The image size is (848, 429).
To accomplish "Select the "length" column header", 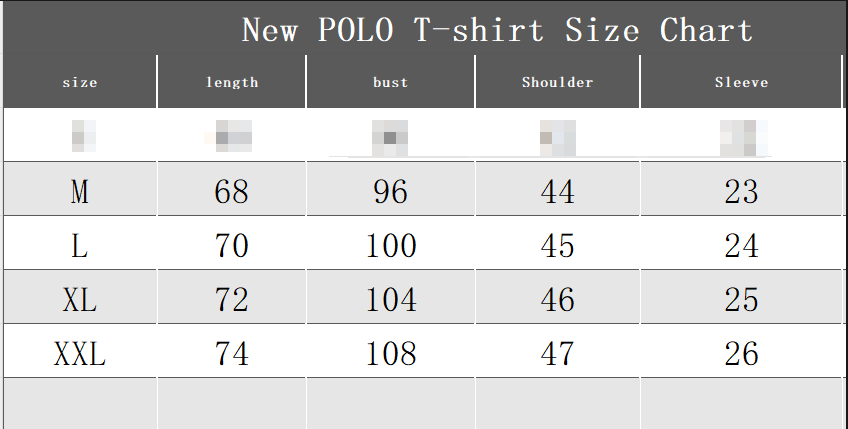I will (232, 83).
